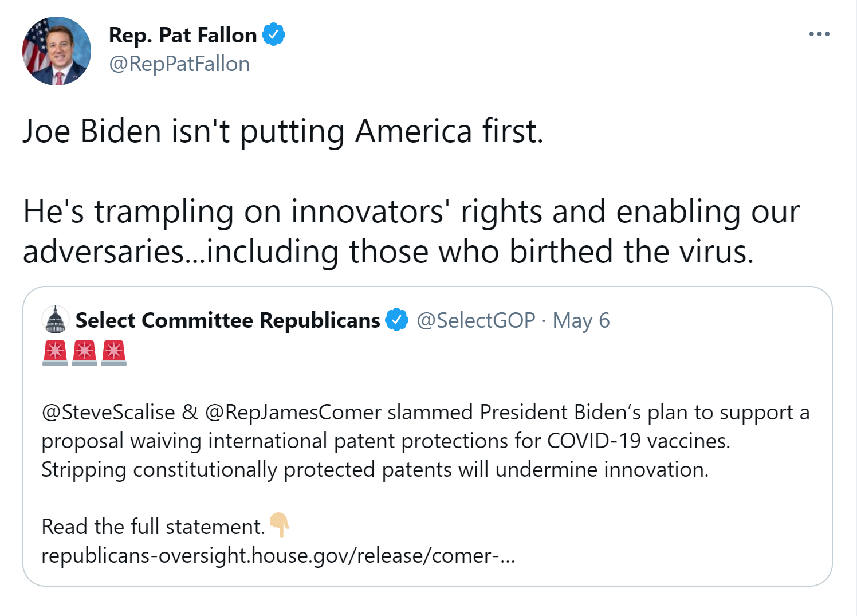
Task: Open the republicans-oversight.house.gov link
Action: tap(278, 555)
